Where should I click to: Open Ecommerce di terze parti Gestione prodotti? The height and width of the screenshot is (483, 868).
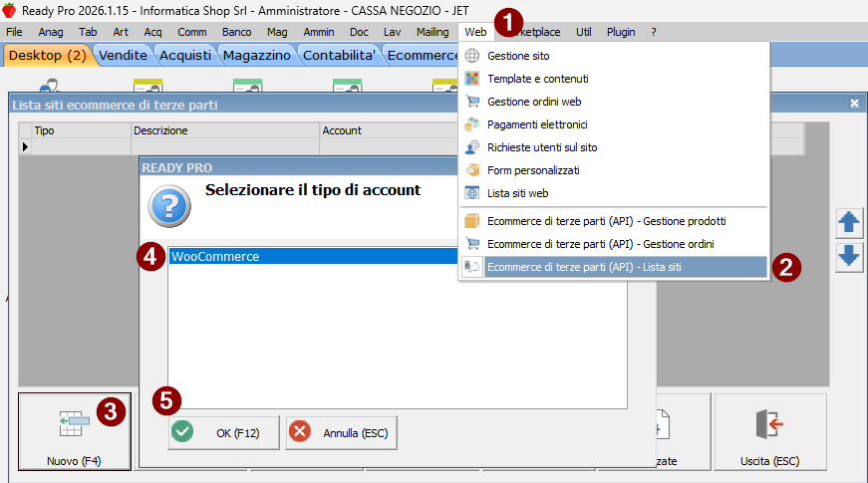pos(606,220)
